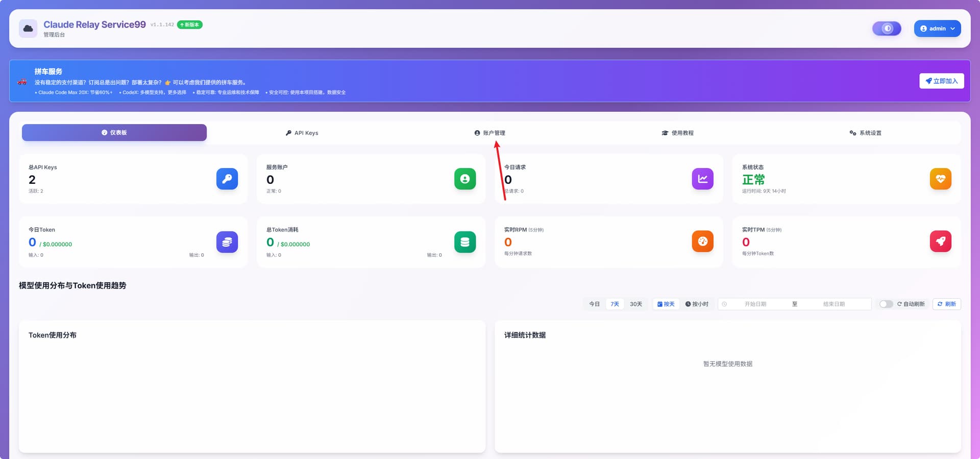Image resolution: width=980 pixels, height=459 pixels.
Task: Select the 30天 time range option
Action: (x=635, y=304)
